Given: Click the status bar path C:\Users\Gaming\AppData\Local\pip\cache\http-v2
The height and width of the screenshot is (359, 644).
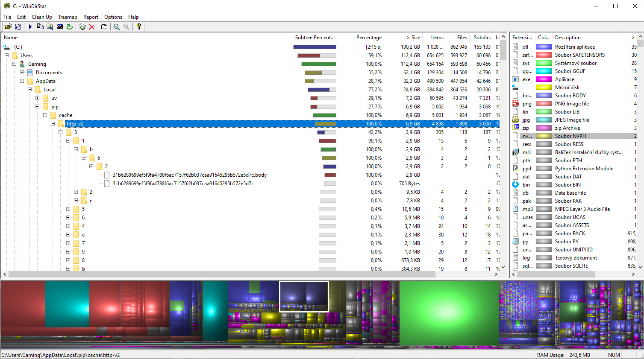Looking at the screenshot, I should pyautogui.click(x=61, y=355).
